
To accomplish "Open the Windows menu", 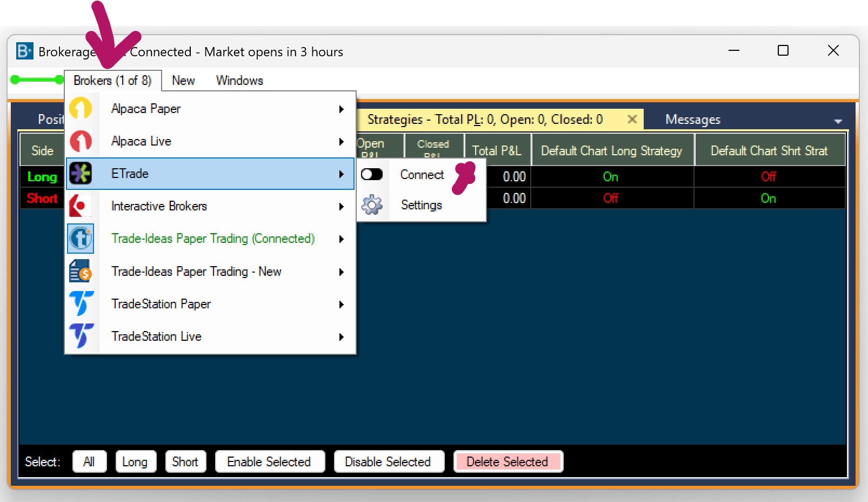I will click(239, 81).
